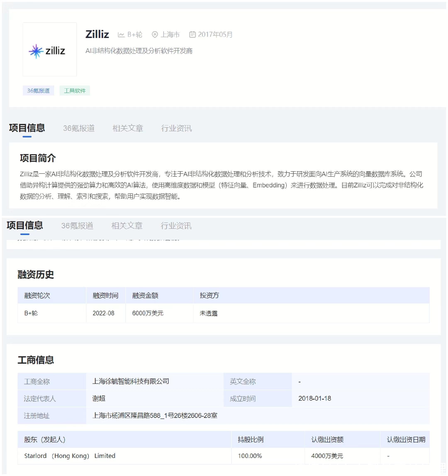Open the lower sticky 项目信息 tab
The image size is (448, 476).
[x=25, y=225]
